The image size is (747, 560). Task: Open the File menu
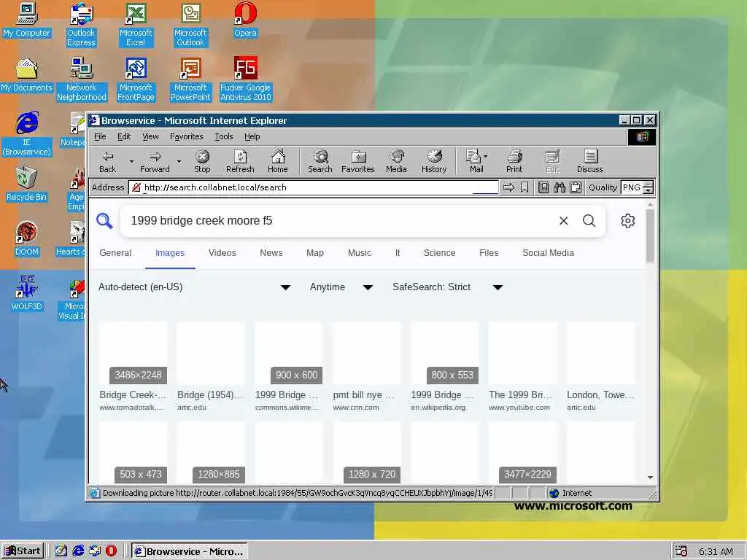pyautogui.click(x=100, y=136)
